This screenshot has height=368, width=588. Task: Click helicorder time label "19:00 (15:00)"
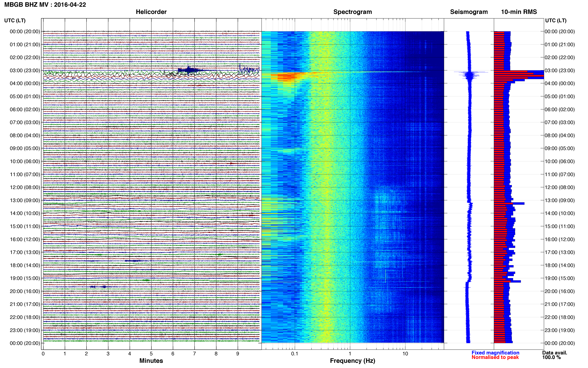tap(25, 278)
